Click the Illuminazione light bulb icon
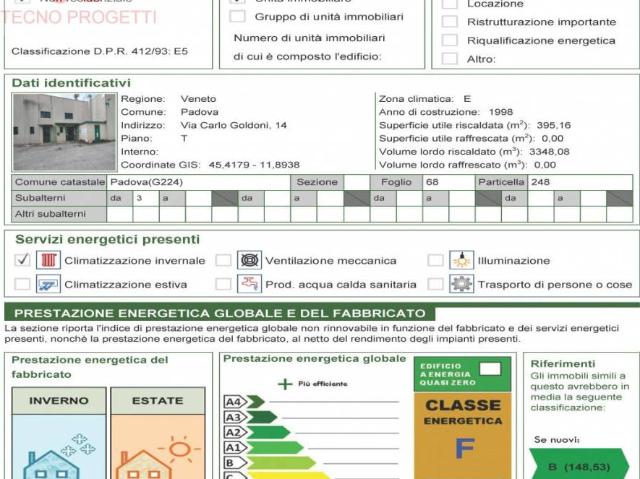This screenshot has height=479, width=640. 462,260
